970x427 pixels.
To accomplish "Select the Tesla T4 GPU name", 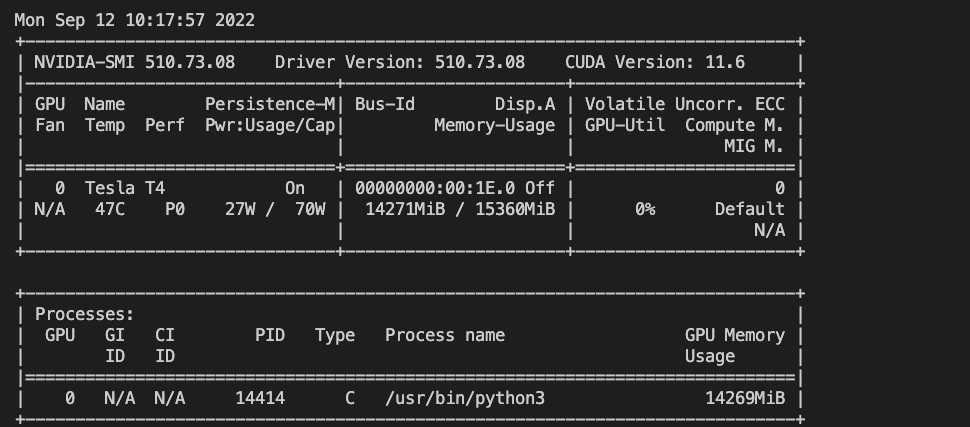I will (125, 188).
